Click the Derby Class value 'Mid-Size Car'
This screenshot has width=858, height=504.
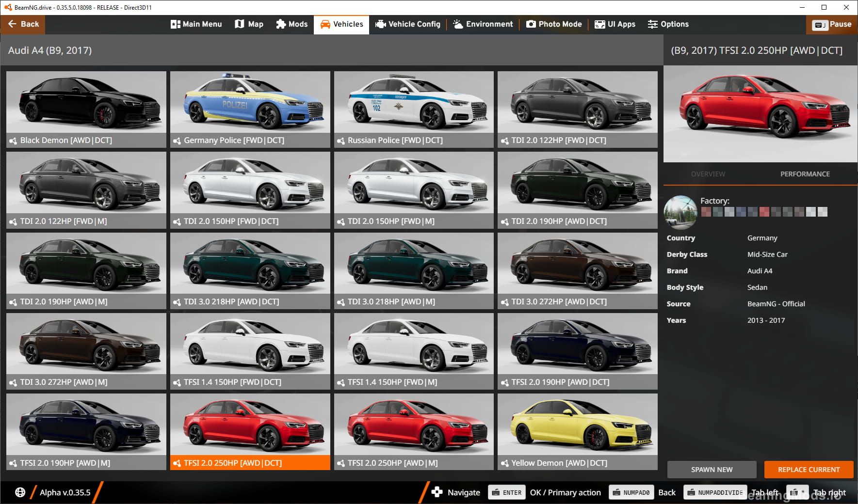(767, 254)
